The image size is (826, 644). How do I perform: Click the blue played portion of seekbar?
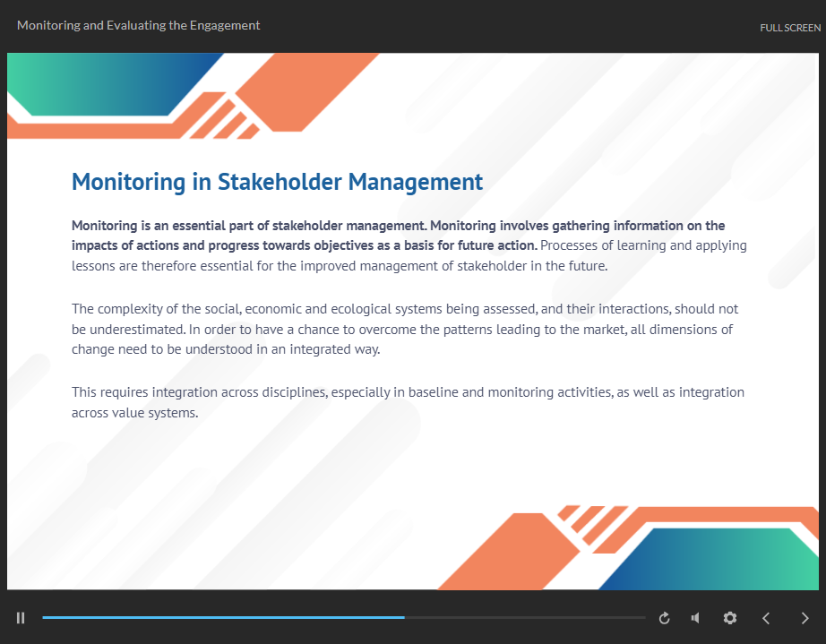(x=224, y=618)
